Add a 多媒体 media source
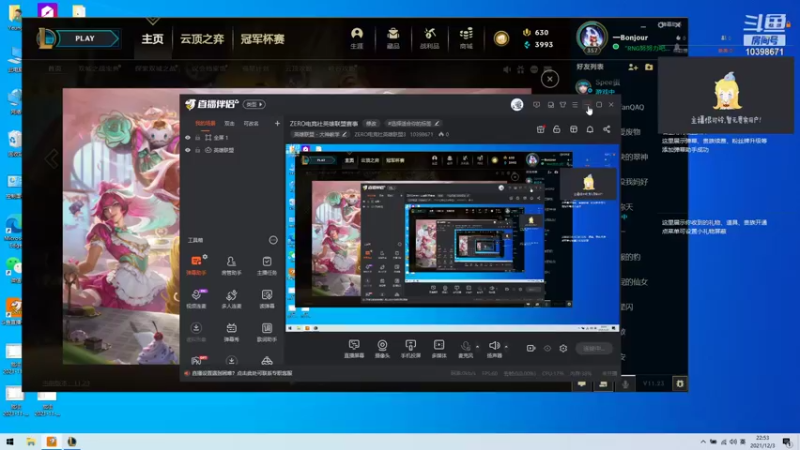This screenshot has height=450, width=800. pos(439,349)
